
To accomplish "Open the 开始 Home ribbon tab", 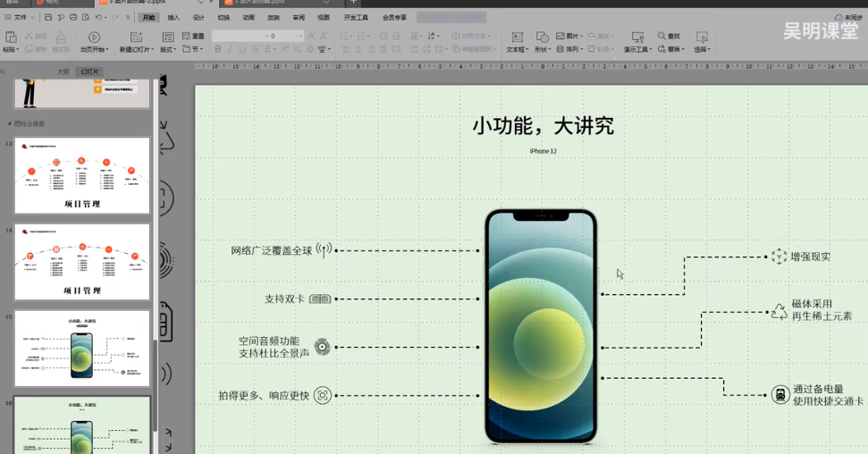I will pos(148,17).
